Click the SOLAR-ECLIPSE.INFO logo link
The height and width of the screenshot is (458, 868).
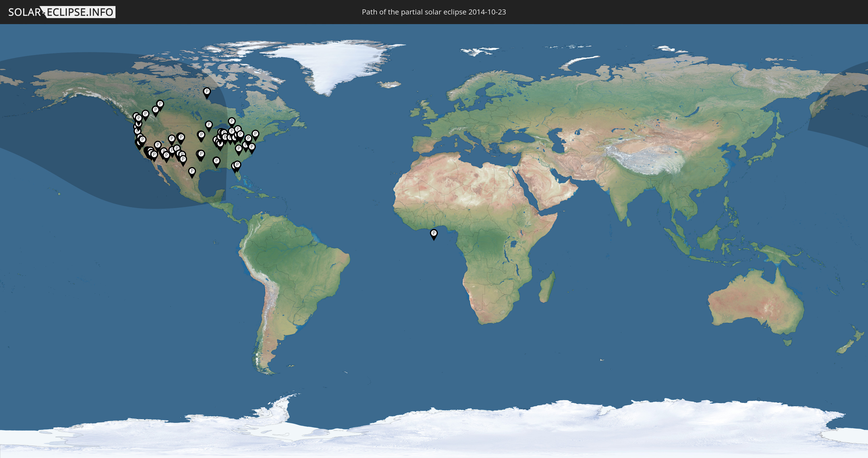pyautogui.click(x=62, y=12)
